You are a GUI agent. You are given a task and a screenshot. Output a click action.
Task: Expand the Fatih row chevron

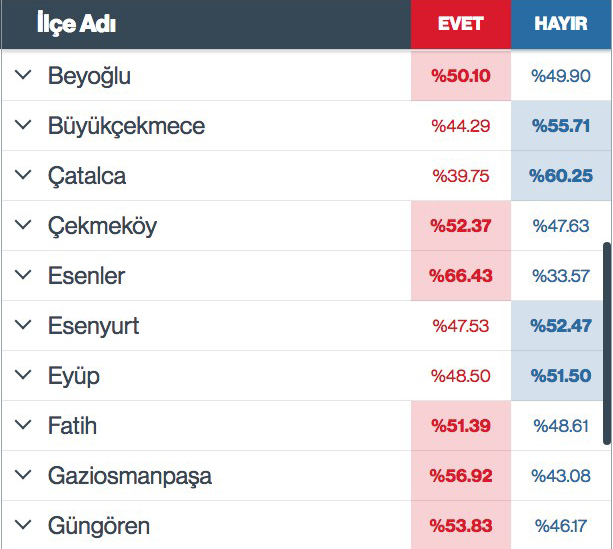click(23, 425)
